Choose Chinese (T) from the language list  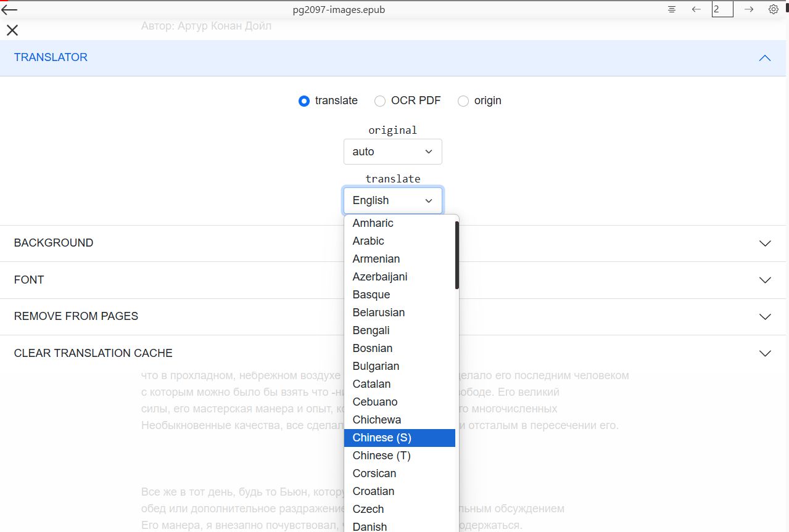click(381, 455)
